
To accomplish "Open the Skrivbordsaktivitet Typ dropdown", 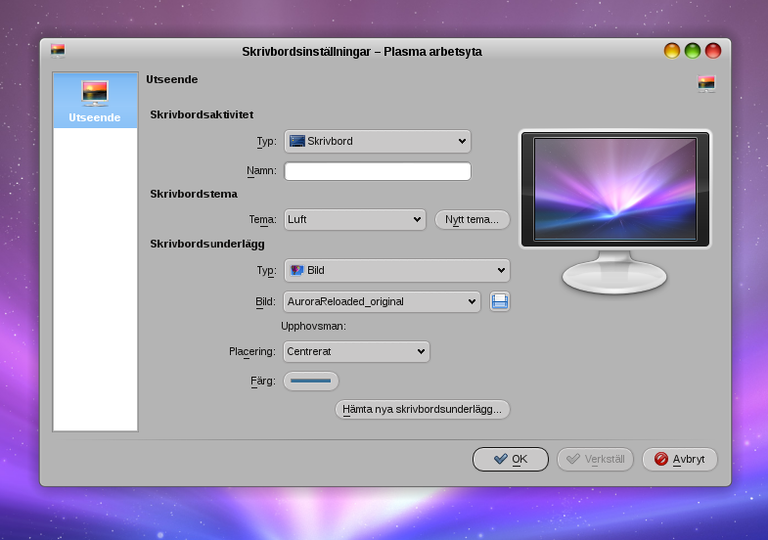I will pyautogui.click(x=378, y=141).
